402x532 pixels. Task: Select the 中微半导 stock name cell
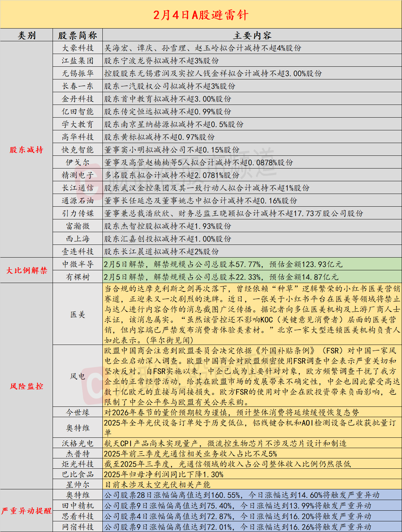coord(78,264)
